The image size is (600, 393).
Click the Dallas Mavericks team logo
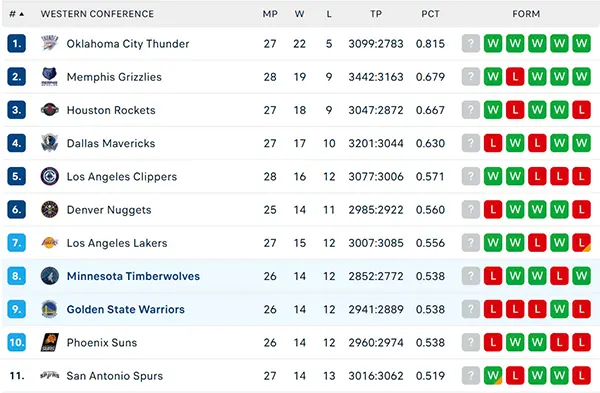pos(50,143)
